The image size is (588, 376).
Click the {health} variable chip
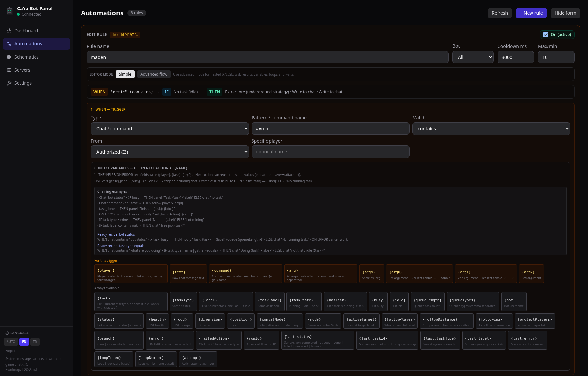157,321
